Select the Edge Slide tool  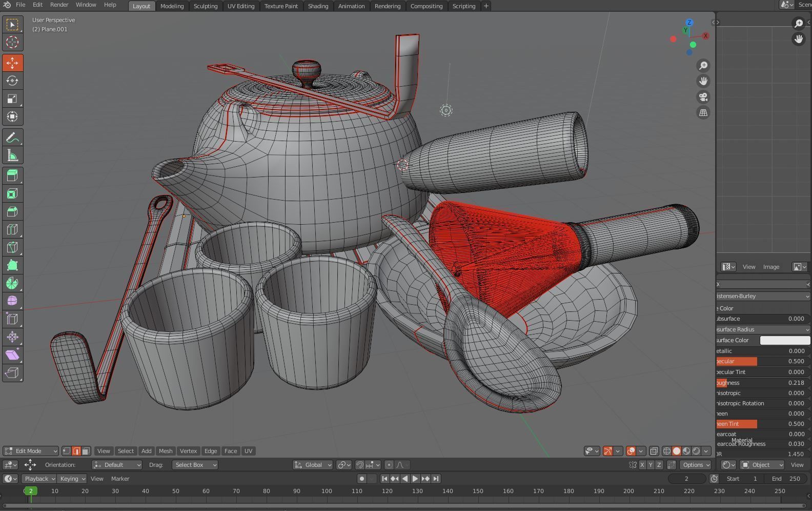point(12,319)
